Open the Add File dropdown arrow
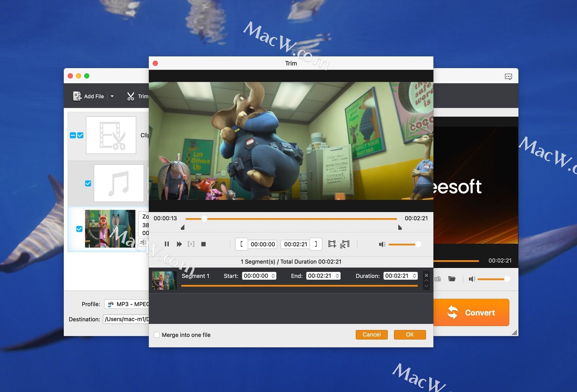This screenshot has width=577, height=392. click(x=112, y=96)
